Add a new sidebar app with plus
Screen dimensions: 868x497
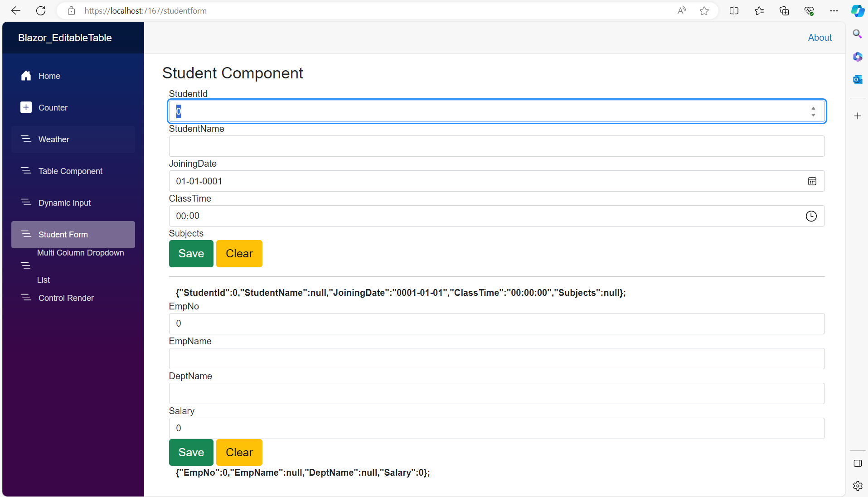[x=857, y=116]
